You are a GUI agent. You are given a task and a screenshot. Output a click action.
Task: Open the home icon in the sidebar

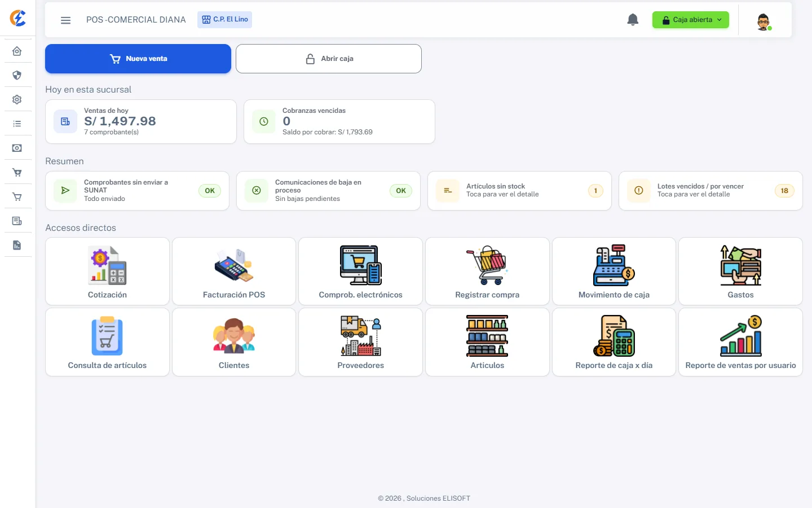click(17, 51)
